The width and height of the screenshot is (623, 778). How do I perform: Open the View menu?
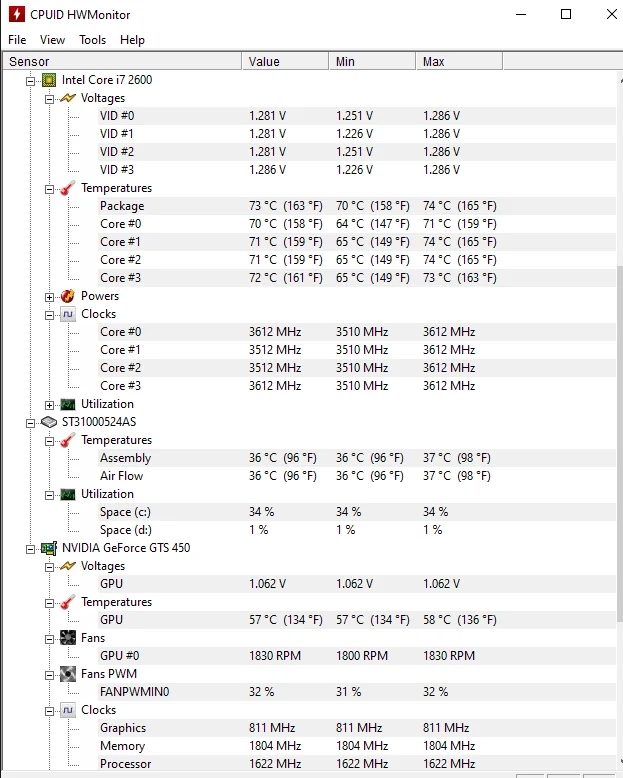coord(52,40)
